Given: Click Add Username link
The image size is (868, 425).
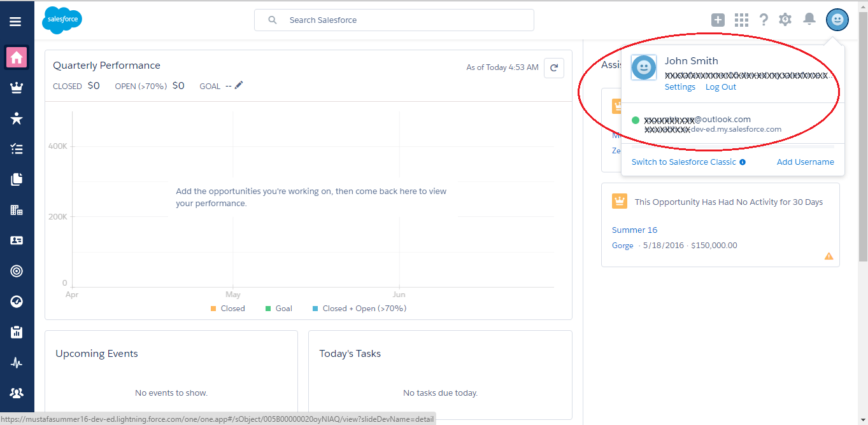Looking at the screenshot, I should pos(806,162).
